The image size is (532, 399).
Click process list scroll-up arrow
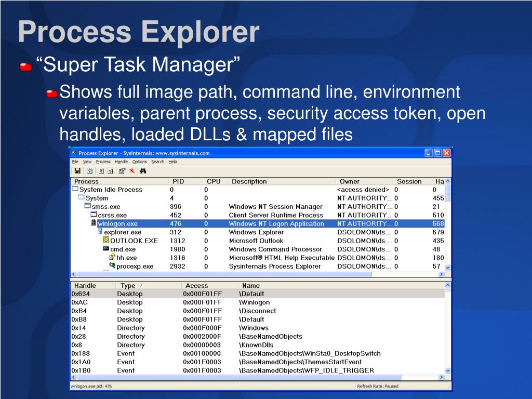pyautogui.click(x=447, y=181)
